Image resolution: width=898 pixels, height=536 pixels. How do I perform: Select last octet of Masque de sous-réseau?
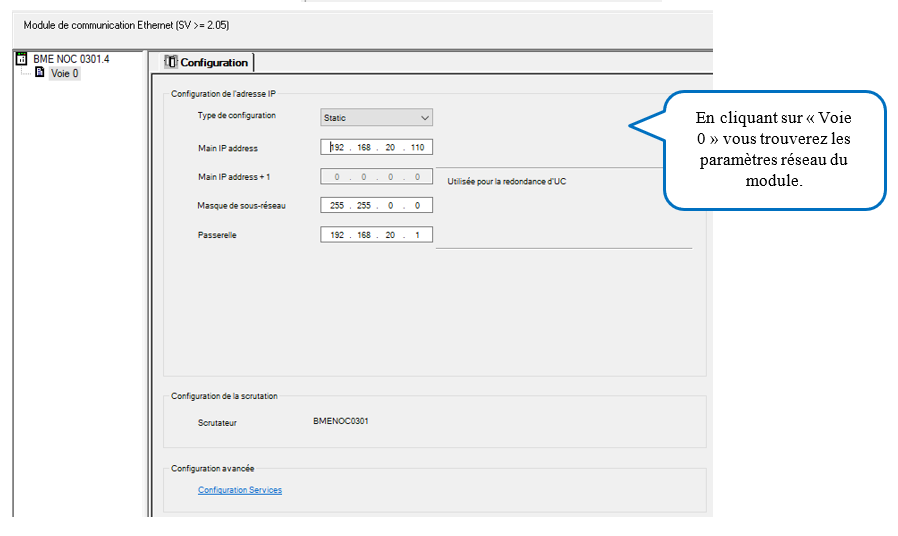[x=416, y=206]
